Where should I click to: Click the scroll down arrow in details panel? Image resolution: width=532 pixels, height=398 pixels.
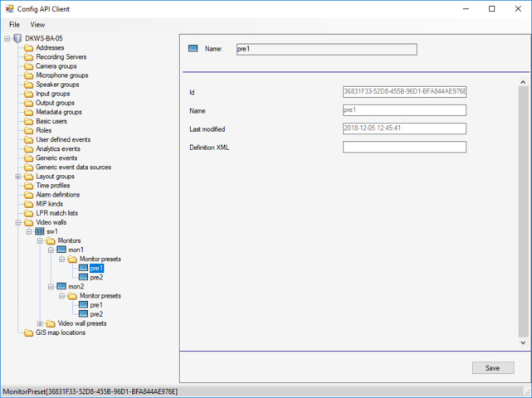coord(523,342)
